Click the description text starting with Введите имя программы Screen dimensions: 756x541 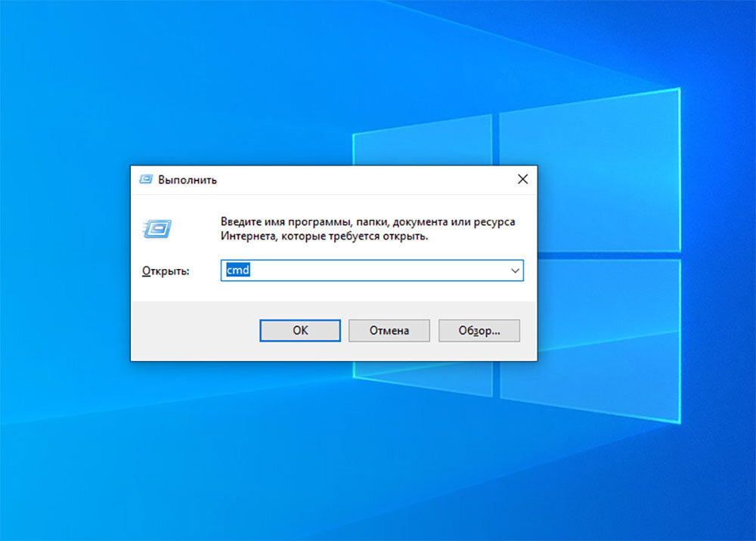(x=368, y=229)
